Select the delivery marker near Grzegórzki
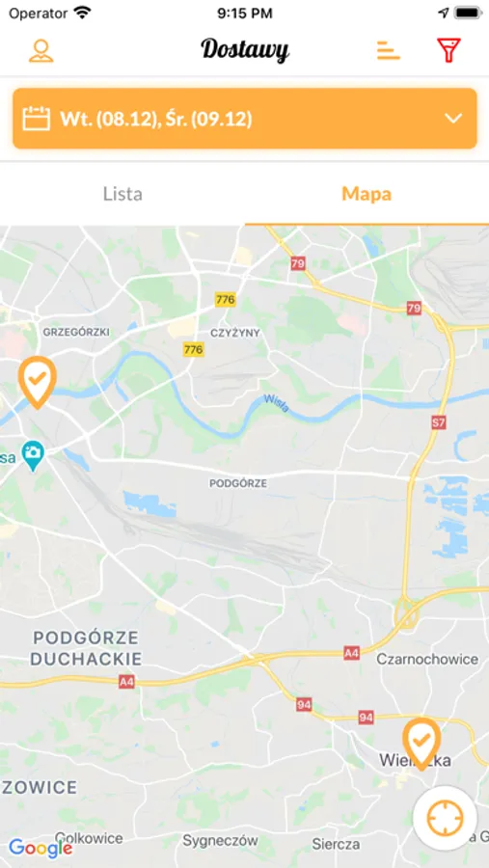 point(37,383)
